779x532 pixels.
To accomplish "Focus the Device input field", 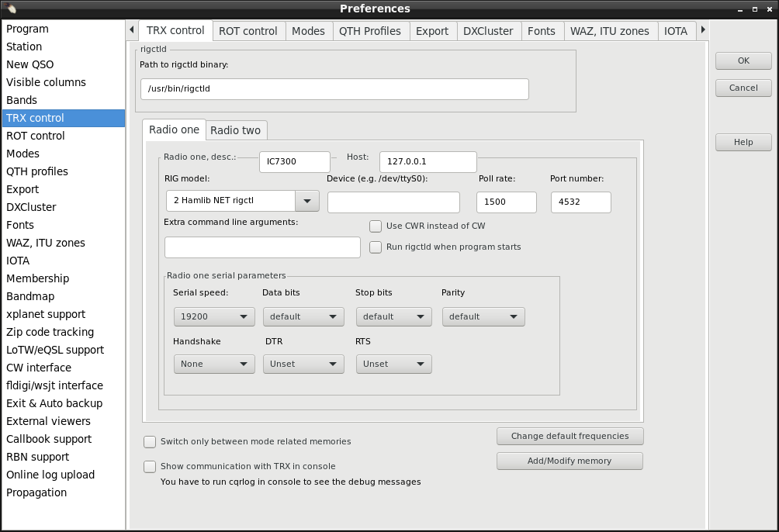I will tap(393, 202).
